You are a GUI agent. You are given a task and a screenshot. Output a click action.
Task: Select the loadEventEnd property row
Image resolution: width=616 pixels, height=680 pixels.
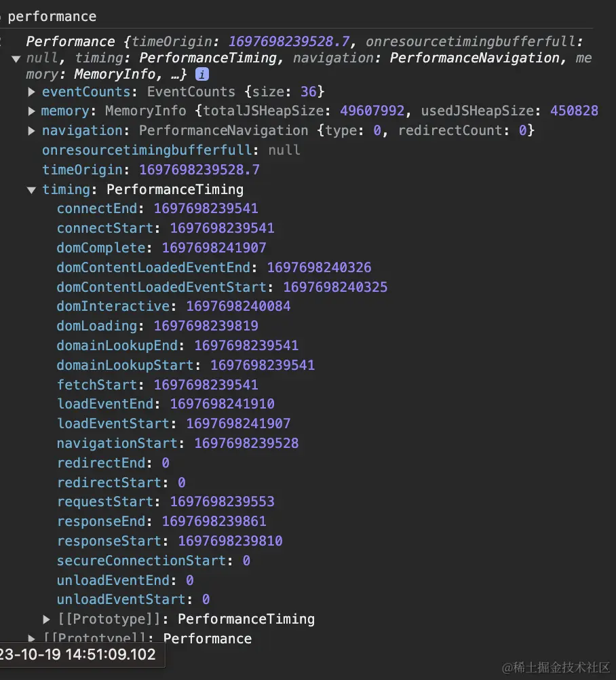pyautogui.click(x=166, y=404)
